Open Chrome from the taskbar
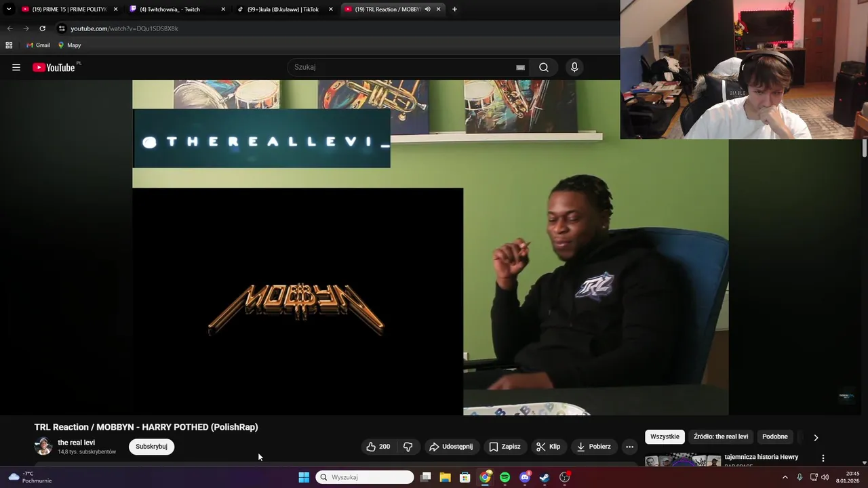 pyautogui.click(x=485, y=477)
